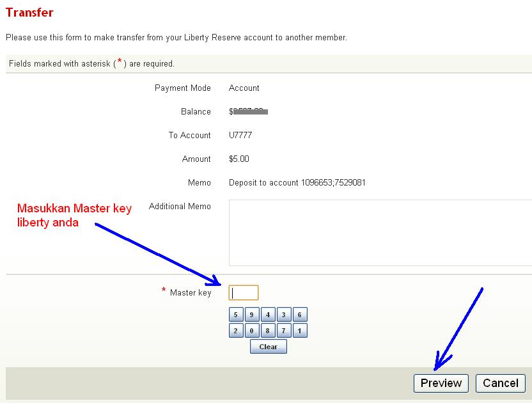Click keypad digit 9 button
This screenshot has height=403, width=532.
click(x=252, y=314)
